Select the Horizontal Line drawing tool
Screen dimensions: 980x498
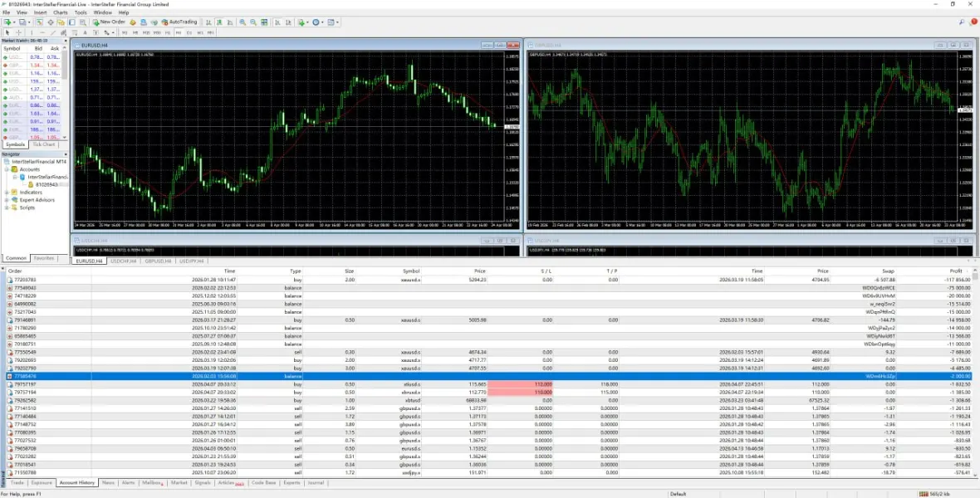(x=42, y=32)
